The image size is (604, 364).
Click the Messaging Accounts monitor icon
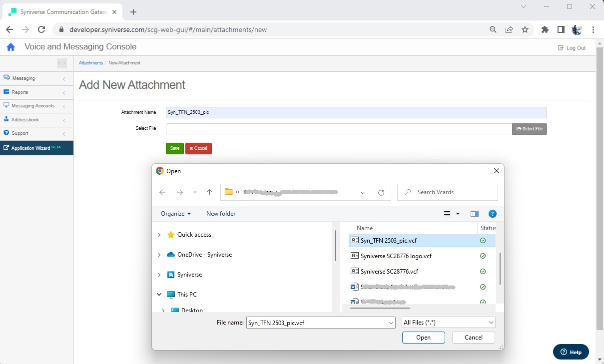point(6,105)
